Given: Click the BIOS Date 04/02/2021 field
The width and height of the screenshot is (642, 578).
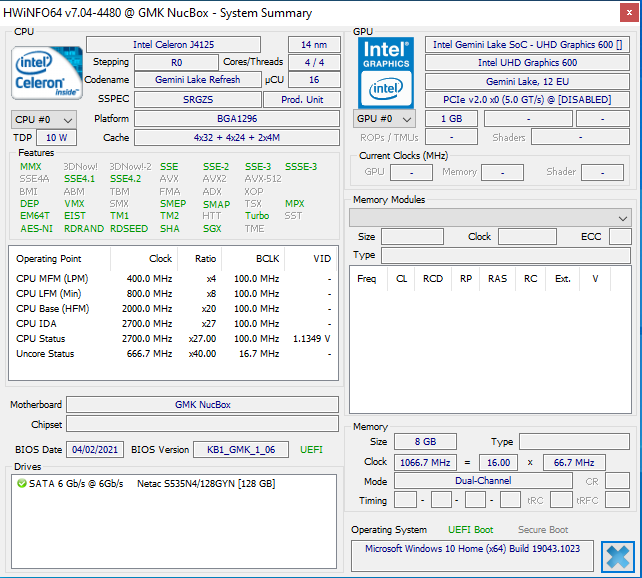Looking at the screenshot, I should click(x=95, y=449).
